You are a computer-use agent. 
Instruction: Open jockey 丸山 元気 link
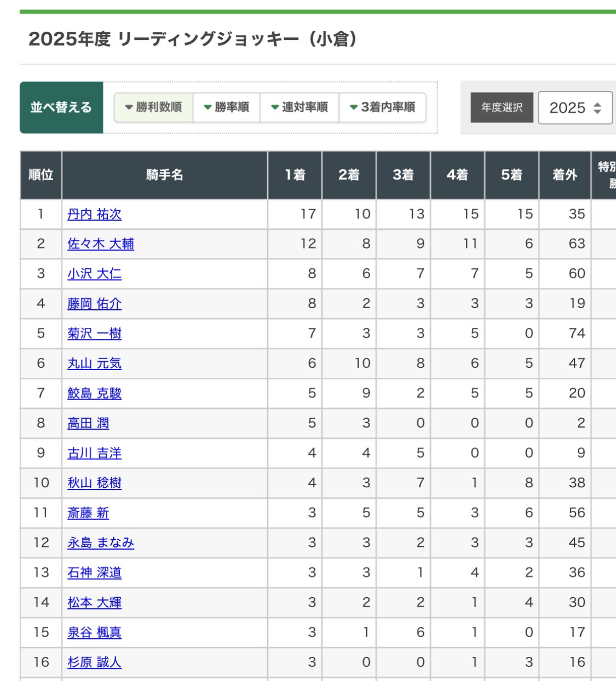click(x=94, y=363)
